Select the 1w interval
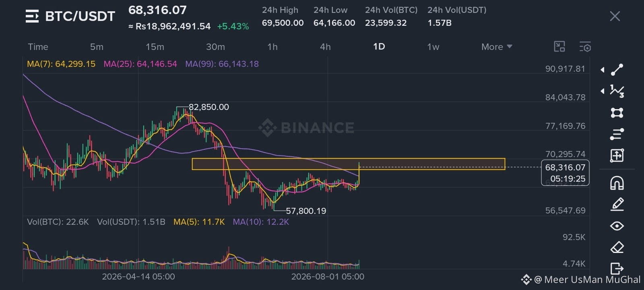 pos(433,47)
